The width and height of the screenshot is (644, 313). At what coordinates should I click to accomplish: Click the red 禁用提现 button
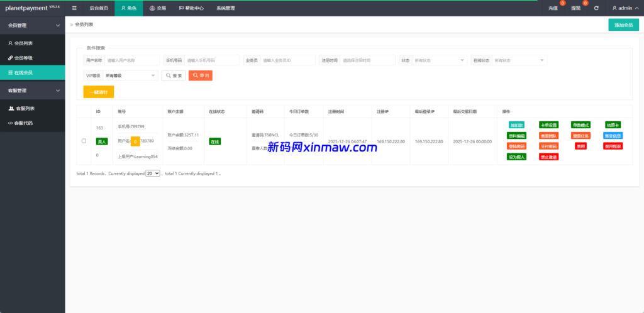pos(613,146)
